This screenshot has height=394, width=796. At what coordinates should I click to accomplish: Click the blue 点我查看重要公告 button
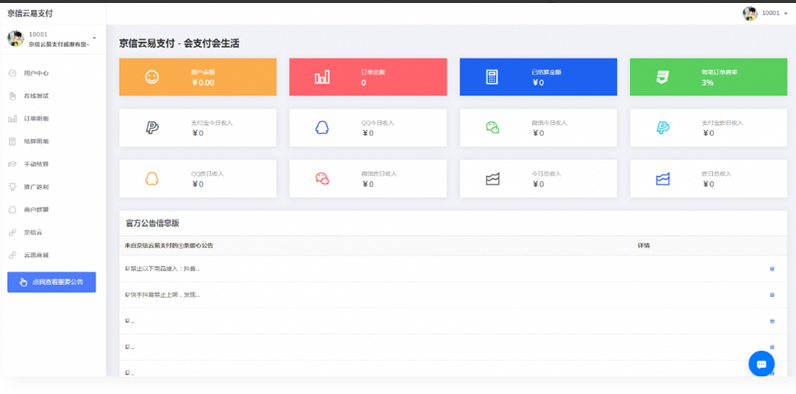tap(51, 282)
